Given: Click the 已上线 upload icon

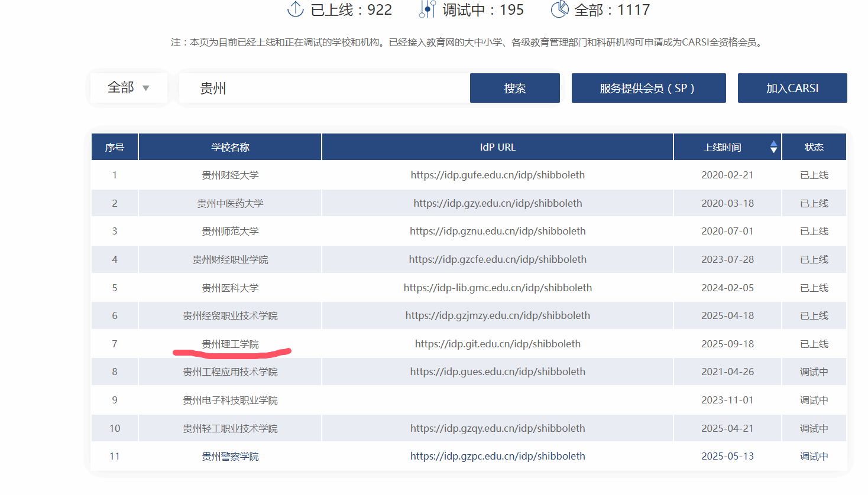Looking at the screenshot, I should pyautogui.click(x=295, y=9).
